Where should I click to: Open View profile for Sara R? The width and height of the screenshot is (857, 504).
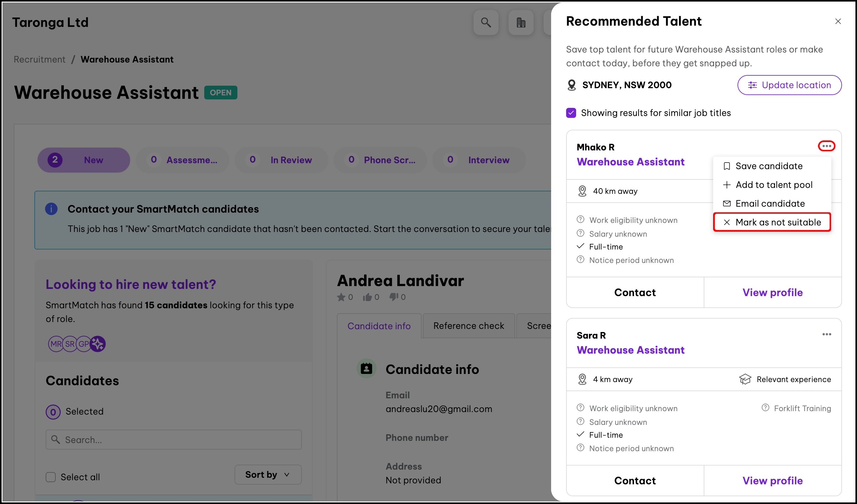point(772,481)
